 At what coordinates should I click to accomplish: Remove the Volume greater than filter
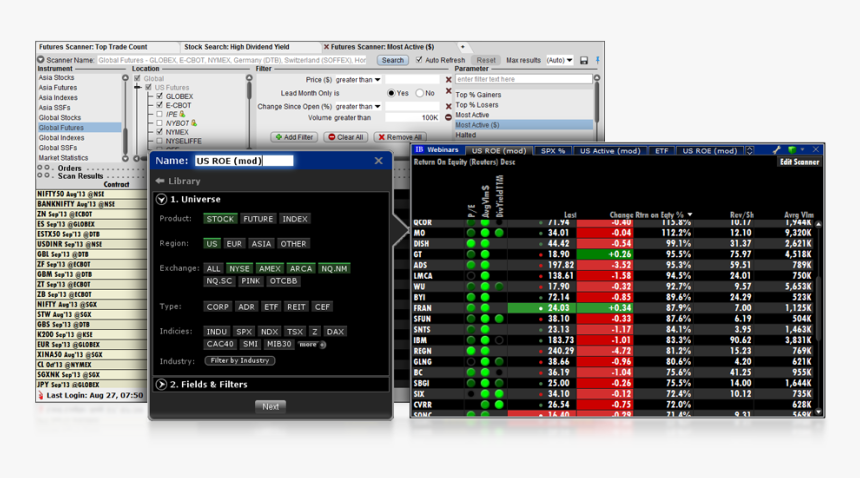pyautogui.click(x=448, y=117)
